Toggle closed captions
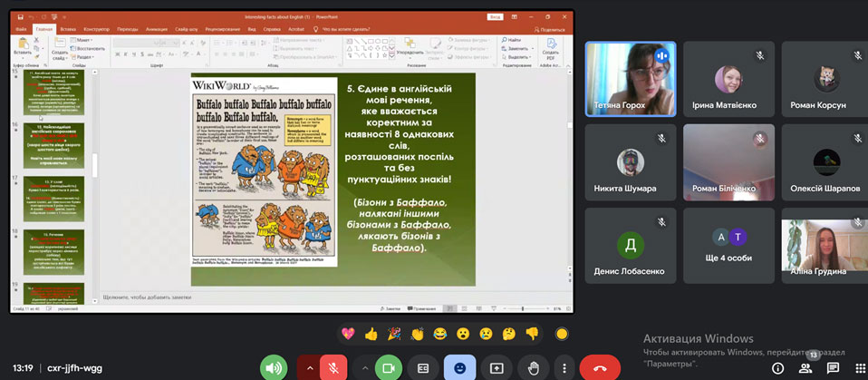 click(x=423, y=368)
